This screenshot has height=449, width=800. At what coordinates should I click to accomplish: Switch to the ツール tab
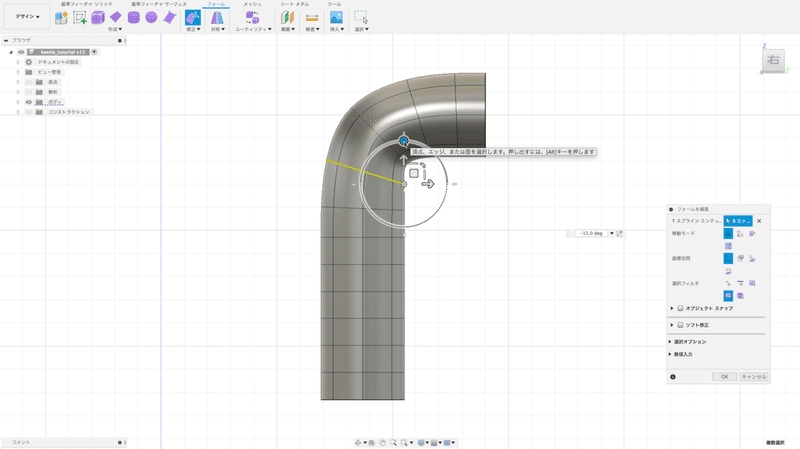334,4
